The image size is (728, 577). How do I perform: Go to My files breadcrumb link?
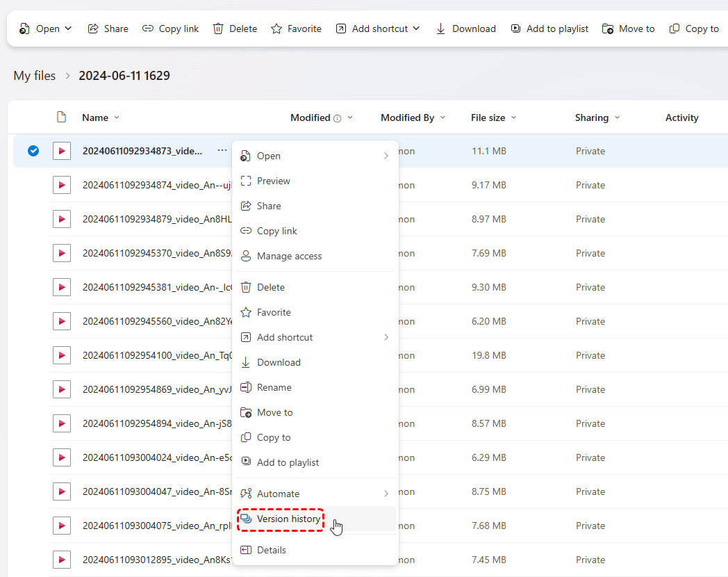coord(35,76)
